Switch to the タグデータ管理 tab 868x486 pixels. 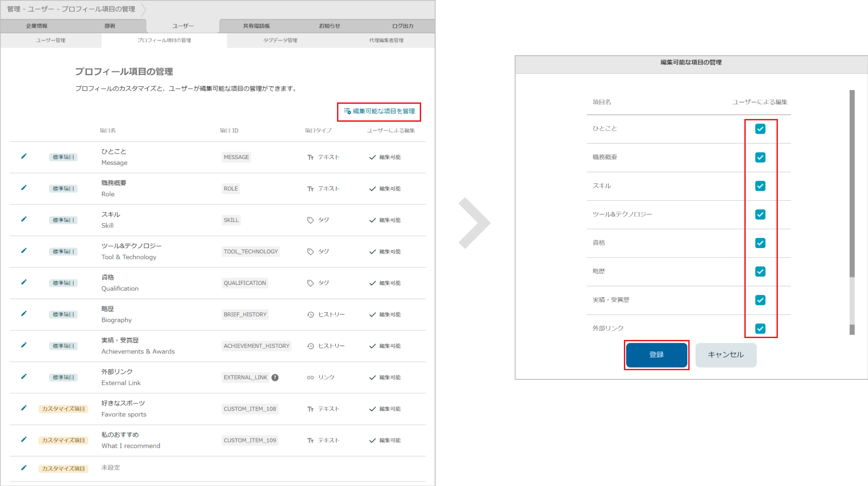click(x=280, y=40)
